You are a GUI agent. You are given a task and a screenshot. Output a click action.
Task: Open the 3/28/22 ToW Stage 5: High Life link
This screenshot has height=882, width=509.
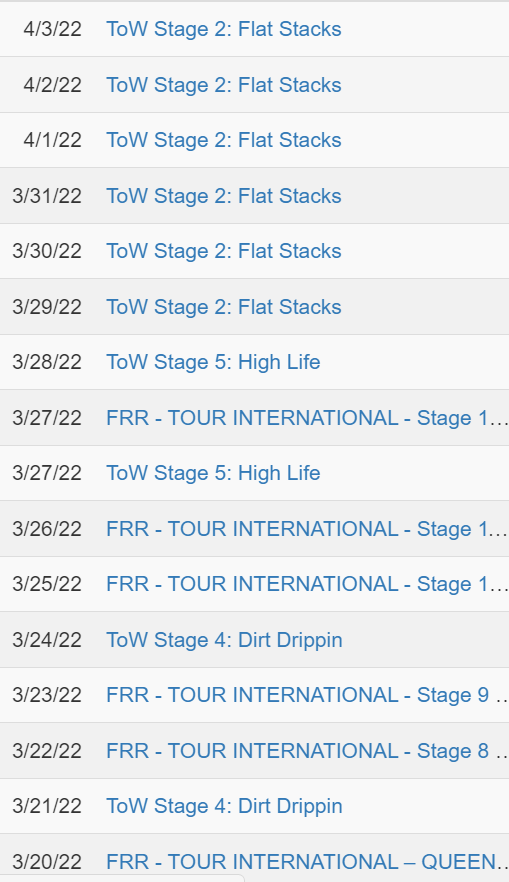click(x=213, y=362)
